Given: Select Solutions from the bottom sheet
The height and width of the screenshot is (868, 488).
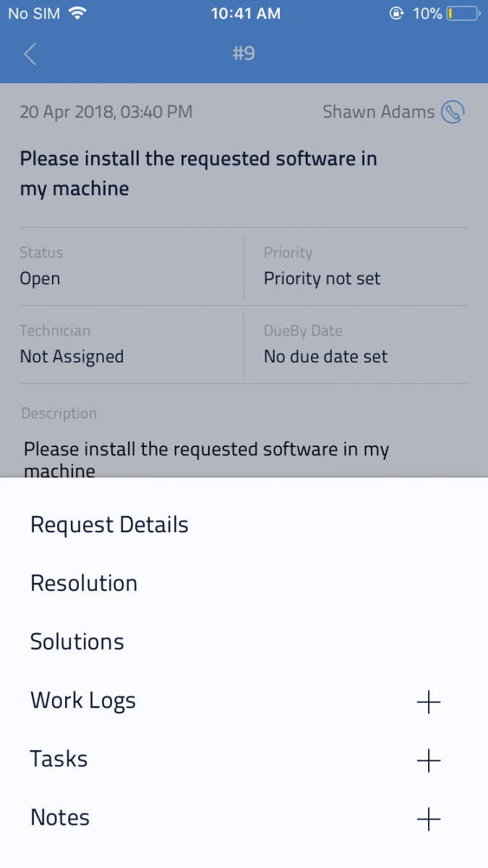Looking at the screenshot, I should [77, 642].
